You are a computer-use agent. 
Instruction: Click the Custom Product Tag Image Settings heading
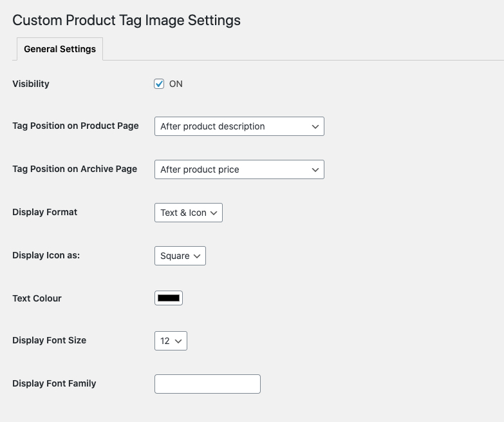[x=126, y=20]
